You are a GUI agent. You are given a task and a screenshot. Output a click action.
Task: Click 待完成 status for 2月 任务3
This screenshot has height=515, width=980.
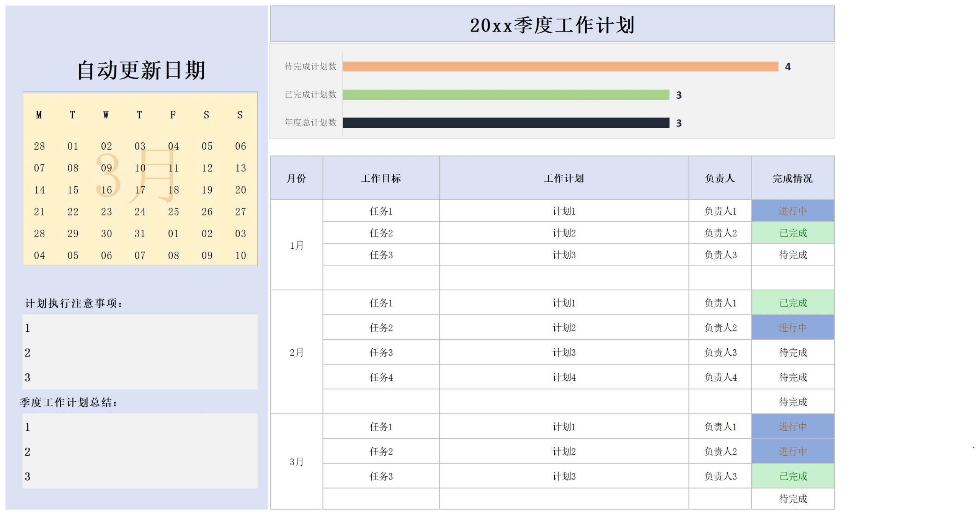(x=792, y=352)
